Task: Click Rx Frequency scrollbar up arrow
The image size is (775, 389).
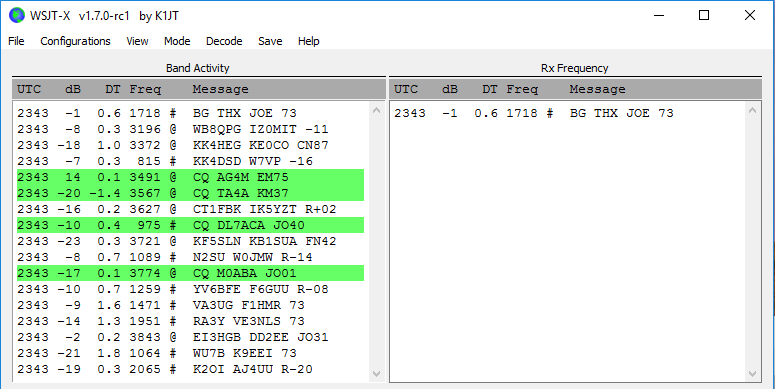Action: 753,110
